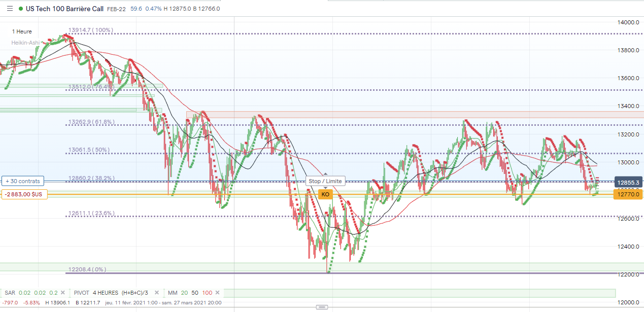Click the 13061.5 (50%) Fibonacci level label
Image resolution: width=644 pixels, height=312 pixels.
(x=89, y=150)
